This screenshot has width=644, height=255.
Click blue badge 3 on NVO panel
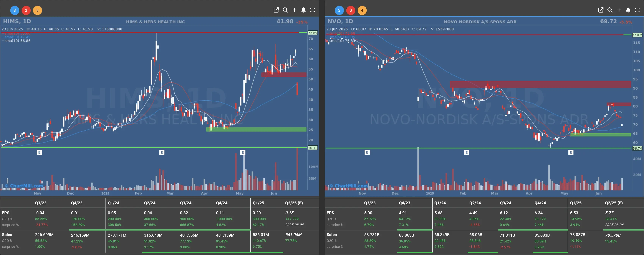pyautogui.click(x=339, y=10)
